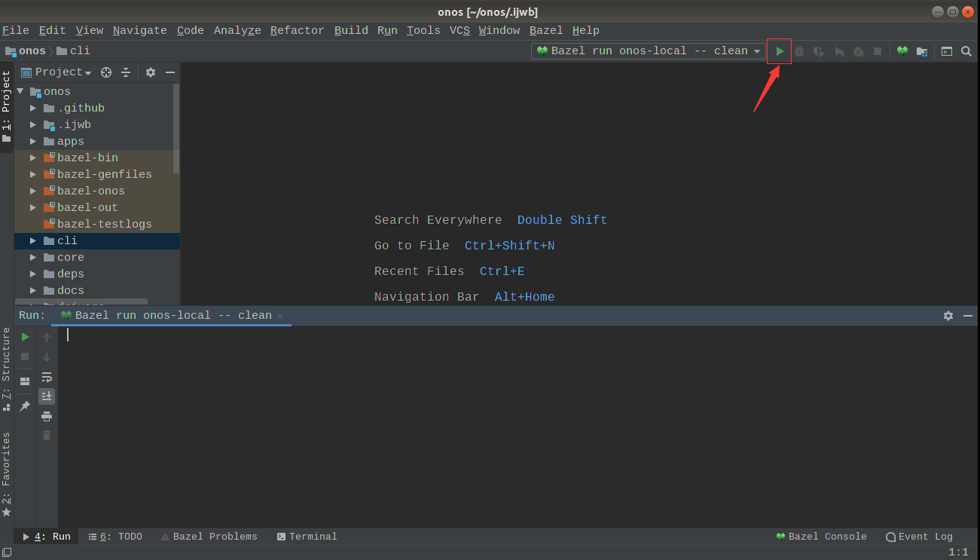Sync project with Bazel BUILD files

(x=902, y=51)
